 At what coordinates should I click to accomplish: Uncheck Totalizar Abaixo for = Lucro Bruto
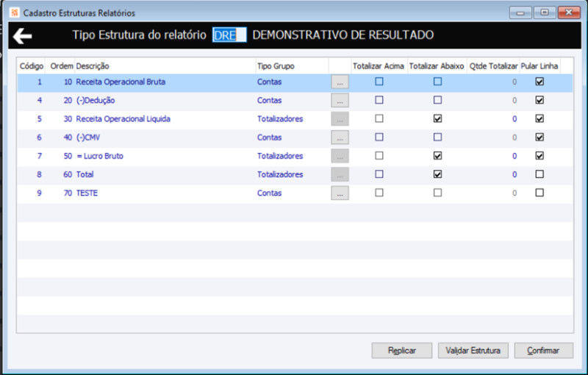[437, 156]
